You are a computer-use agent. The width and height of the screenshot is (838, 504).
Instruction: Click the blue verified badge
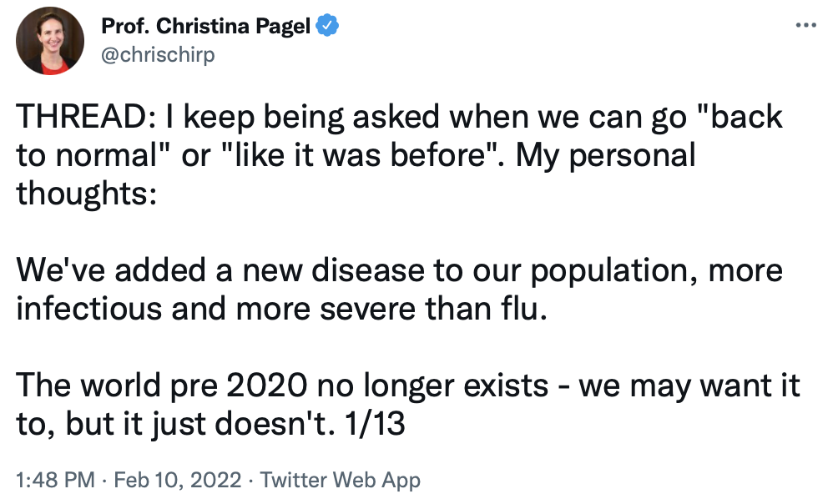[327, 27]
